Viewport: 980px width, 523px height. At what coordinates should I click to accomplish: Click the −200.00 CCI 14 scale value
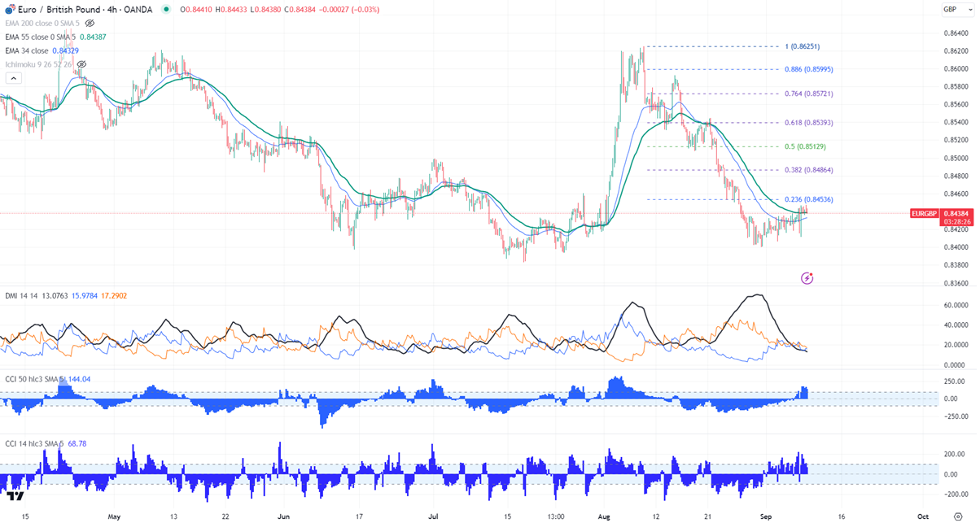(x=955, y=494)
